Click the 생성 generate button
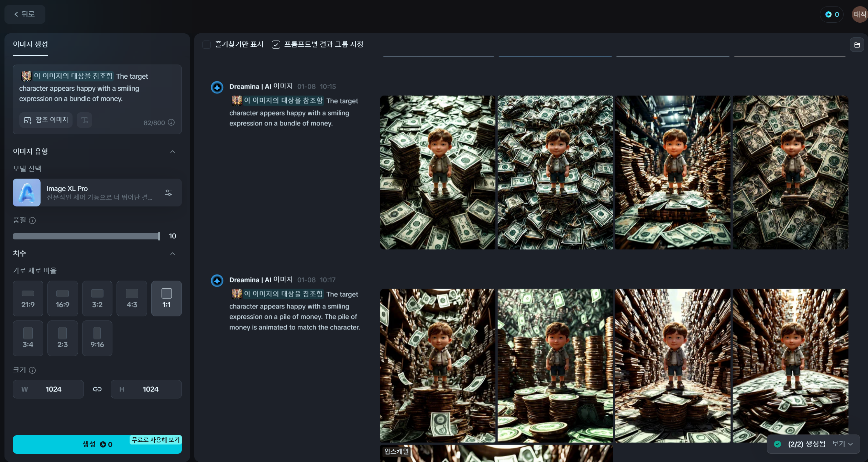The image size is (868, 462). point(97,444)
